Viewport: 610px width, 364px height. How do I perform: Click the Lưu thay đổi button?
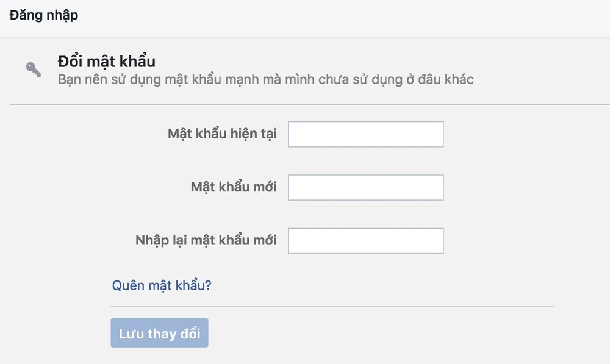[x=159, y=333]
